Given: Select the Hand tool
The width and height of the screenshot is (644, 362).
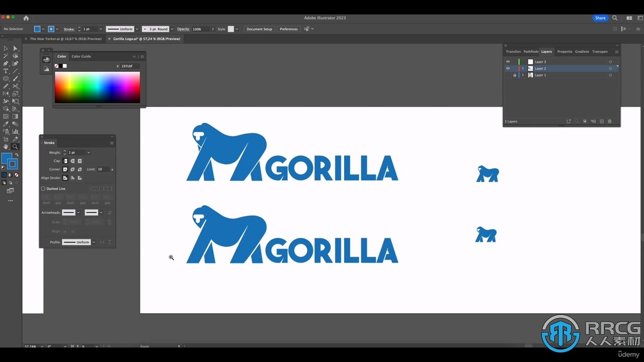Looking at the screenshot, I should click(6, 147).
